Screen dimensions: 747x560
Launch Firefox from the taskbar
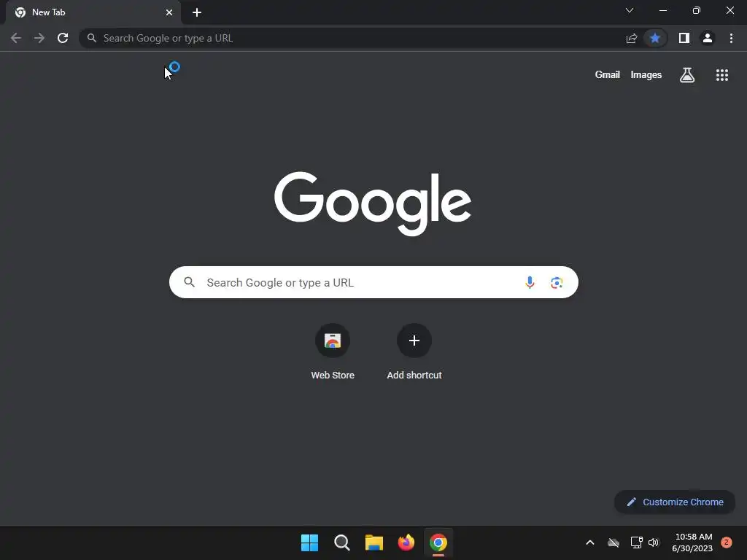[x=406, y=542]
